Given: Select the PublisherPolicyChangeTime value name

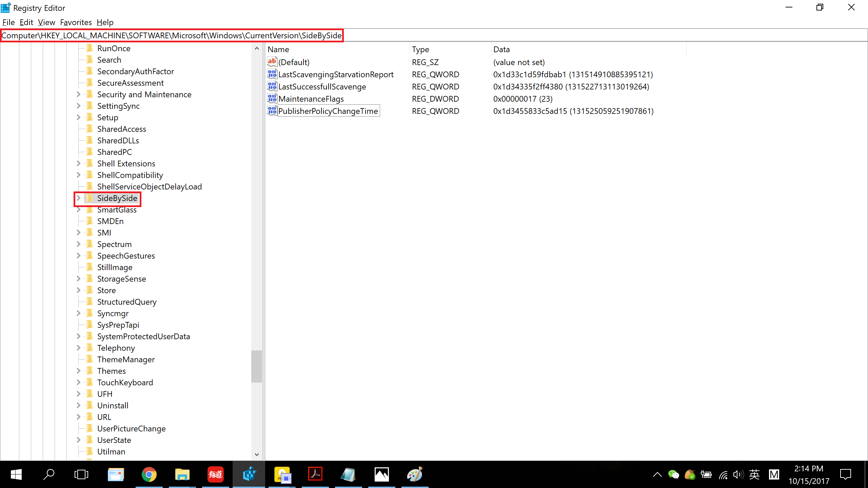Looking at the screenshot, I should pos(328,111).
